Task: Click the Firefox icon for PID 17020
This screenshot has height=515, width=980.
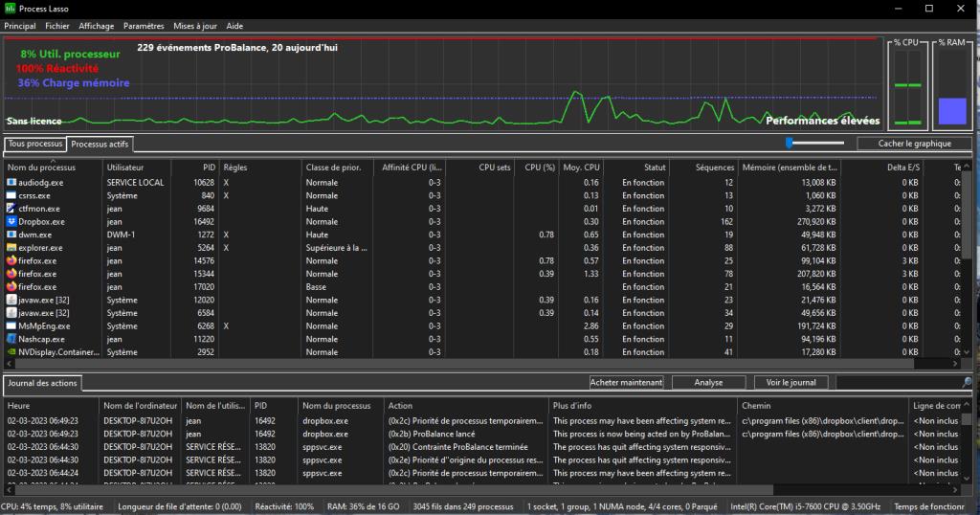Action: (x=11, y=287)
